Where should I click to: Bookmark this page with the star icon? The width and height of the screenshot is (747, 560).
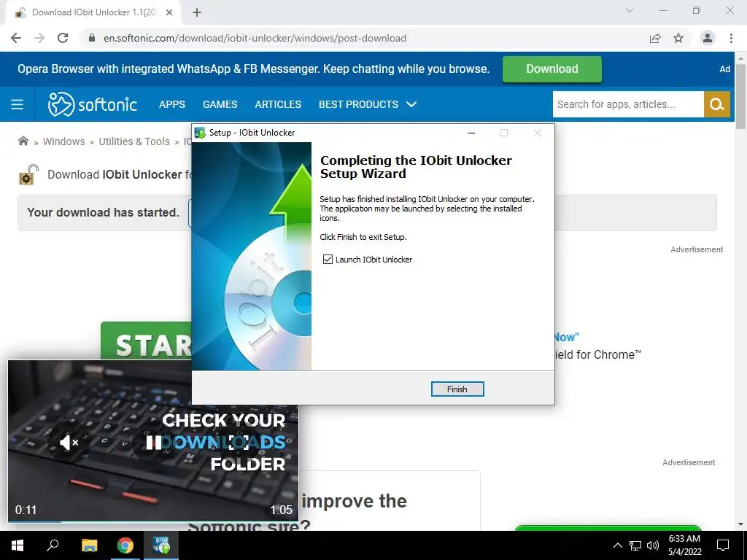tap(678, 38)
